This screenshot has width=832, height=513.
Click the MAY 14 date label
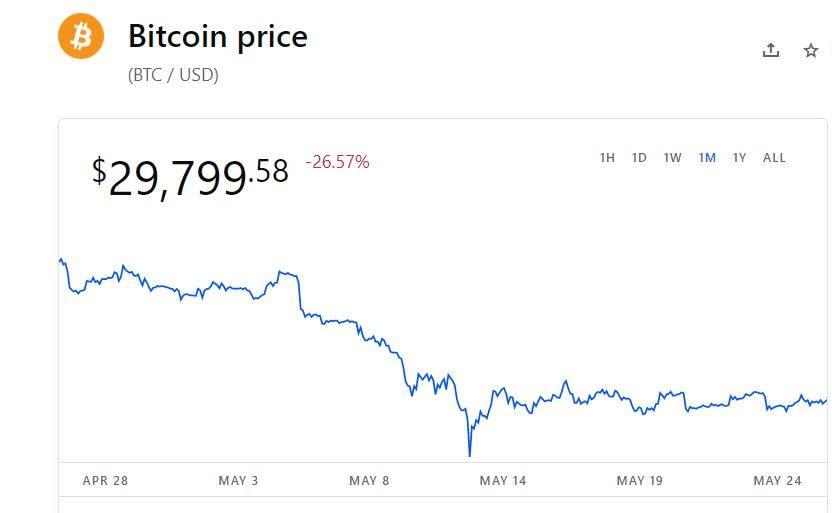coord(502,481)
